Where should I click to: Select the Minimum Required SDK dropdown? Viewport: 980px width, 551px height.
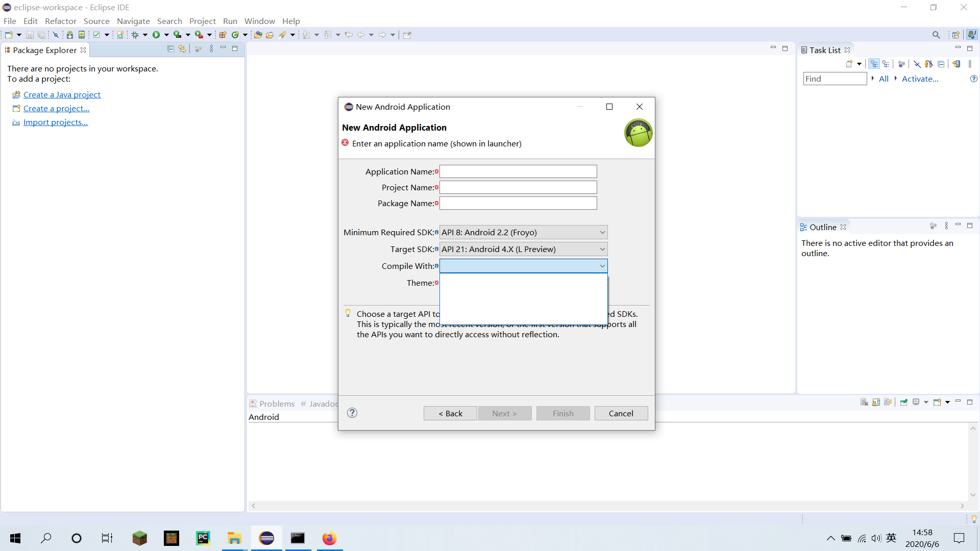(x=522, y=232)
